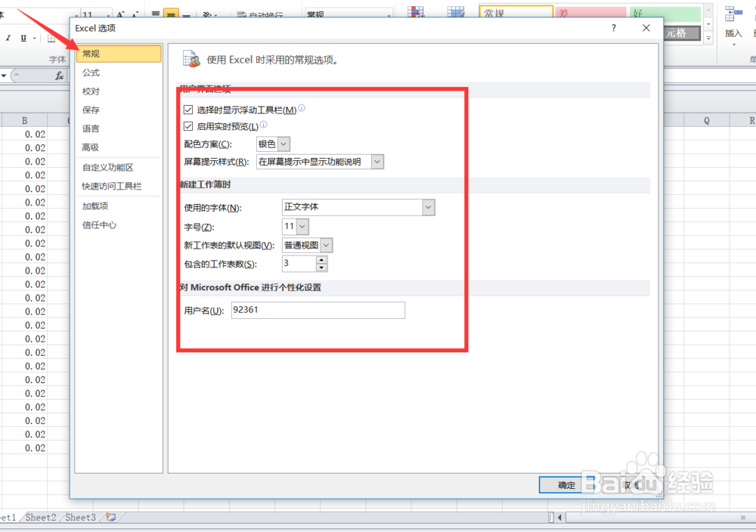Open the 高级 options category
The image size is (756, 532).
[x=91, y=147]
